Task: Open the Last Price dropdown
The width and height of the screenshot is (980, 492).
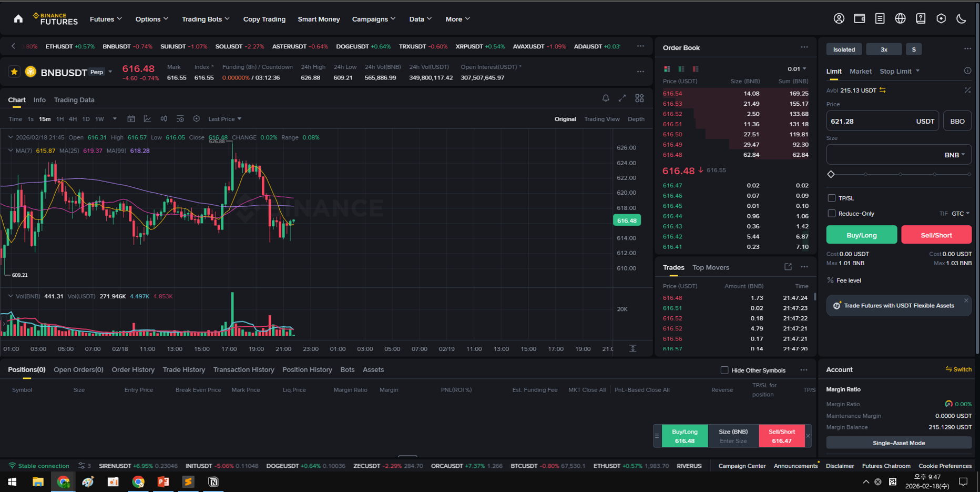Action: coord(224,119)
